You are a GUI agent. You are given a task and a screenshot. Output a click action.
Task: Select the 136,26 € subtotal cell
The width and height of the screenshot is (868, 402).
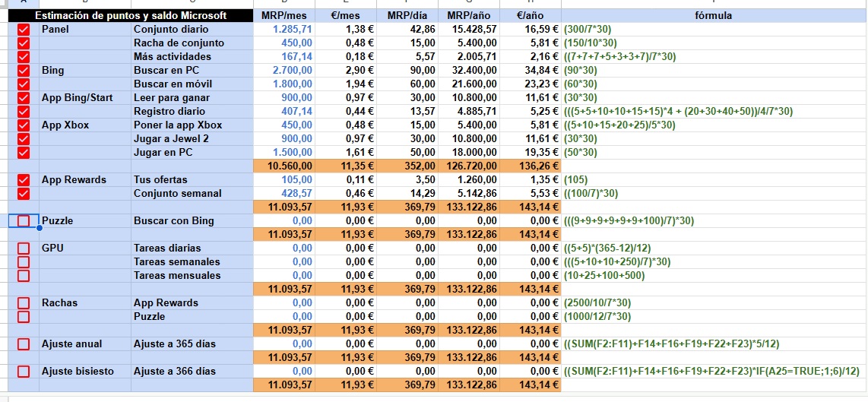click(x=530, y=166)
